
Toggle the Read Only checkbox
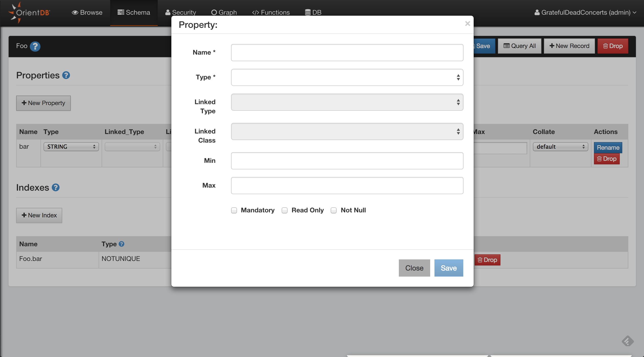(285, 210)
